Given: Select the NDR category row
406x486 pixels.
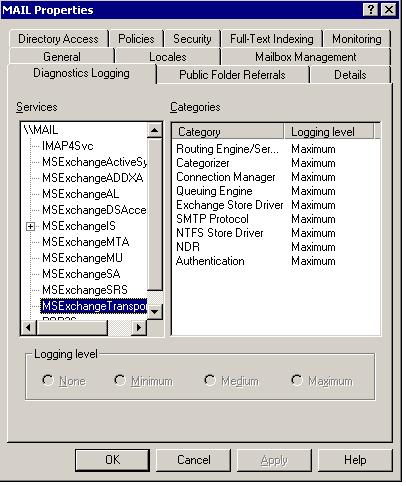Looking at the screenshot, I should pos(256,247).
